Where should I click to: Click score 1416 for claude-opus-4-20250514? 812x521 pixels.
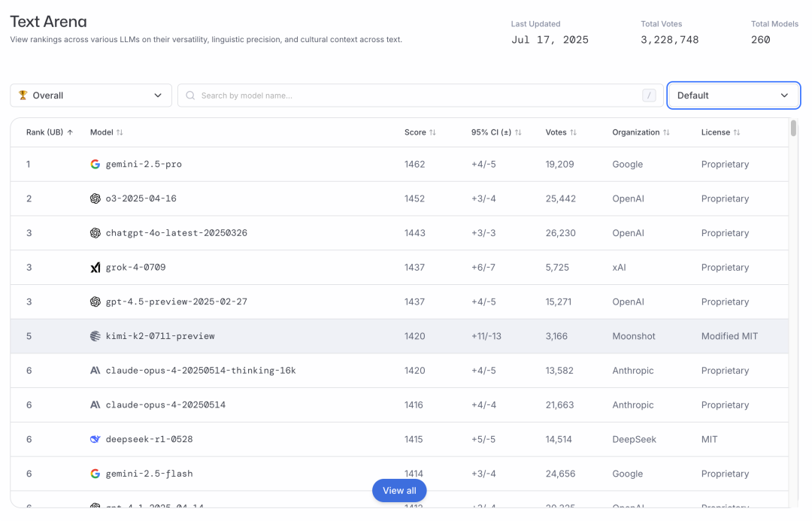point(414,404)
